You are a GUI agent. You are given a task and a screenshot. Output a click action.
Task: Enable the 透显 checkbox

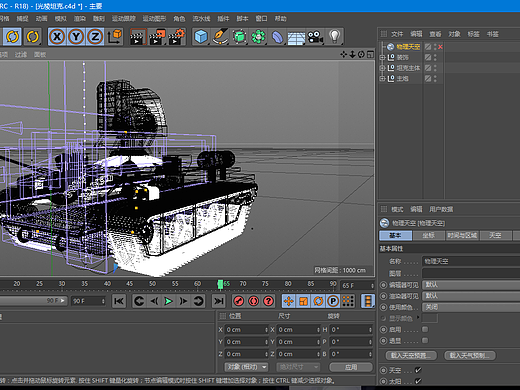point(425,340)
